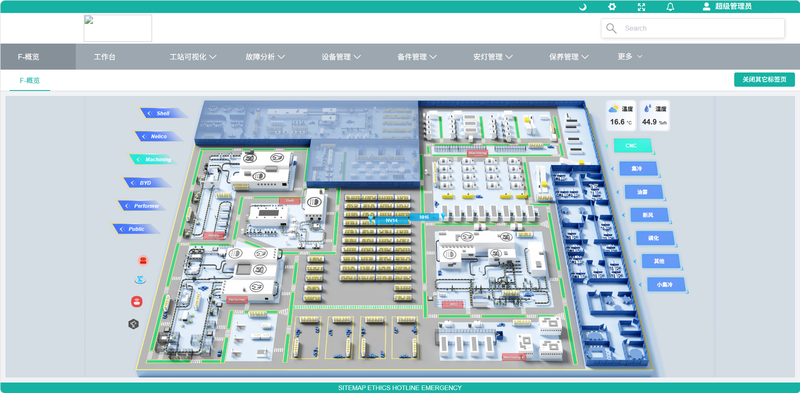This screenshot has width=800, height=393.
Task: Select the Machining area arrow tag
Action: coord(153,160)
